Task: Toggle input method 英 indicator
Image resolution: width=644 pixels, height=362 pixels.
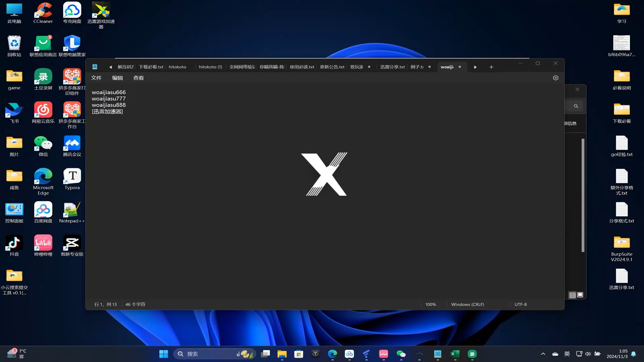Action: click(567, 354)
